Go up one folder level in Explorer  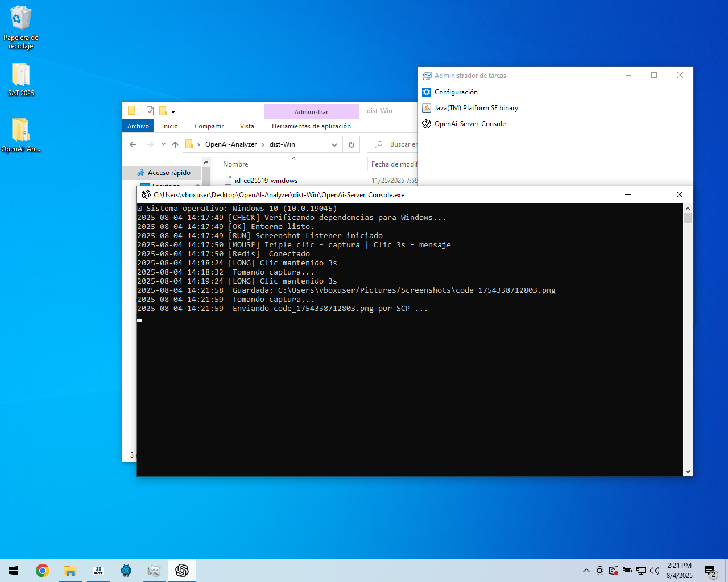pos(175,144)
